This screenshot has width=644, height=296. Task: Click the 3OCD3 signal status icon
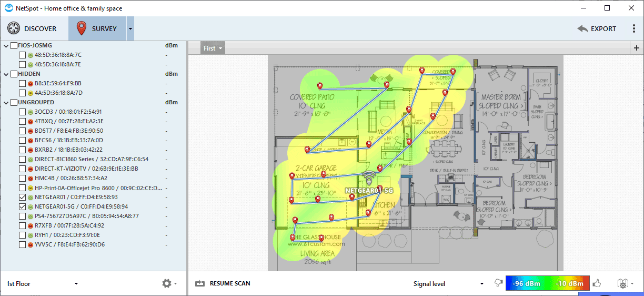click(x=31, y=112)
